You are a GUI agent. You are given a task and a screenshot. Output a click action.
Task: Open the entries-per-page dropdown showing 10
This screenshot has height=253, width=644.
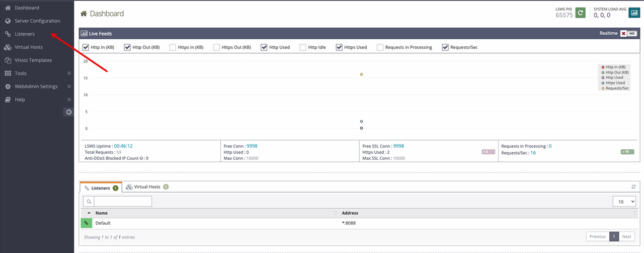[624, 202]
